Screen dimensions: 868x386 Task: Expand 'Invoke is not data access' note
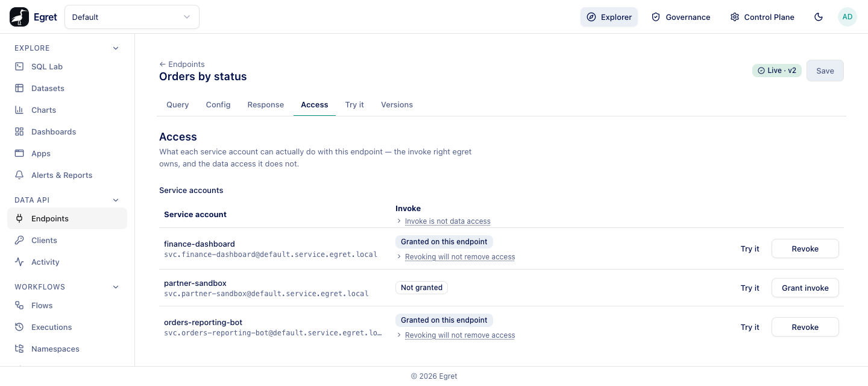[x=443, y=221]
